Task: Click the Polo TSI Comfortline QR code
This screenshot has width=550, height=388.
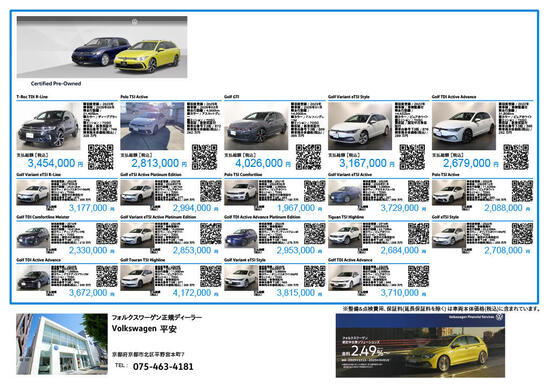Action: click(315, 191)
